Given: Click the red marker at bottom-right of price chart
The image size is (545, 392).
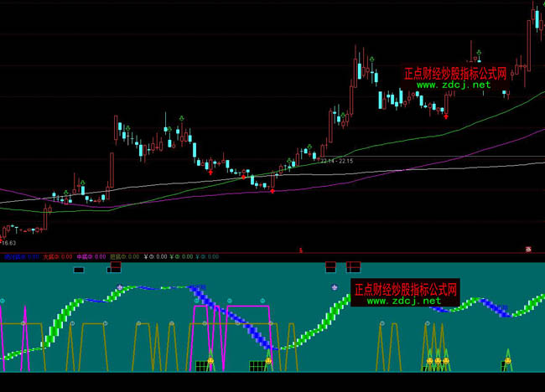Looking at the screenshot, I should (528, 249).
